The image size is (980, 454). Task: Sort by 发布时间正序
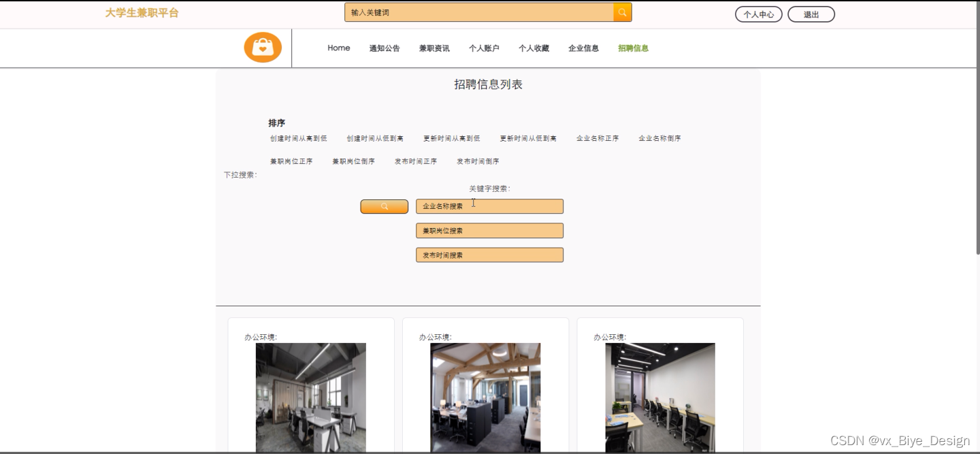(x=416, y=161)
